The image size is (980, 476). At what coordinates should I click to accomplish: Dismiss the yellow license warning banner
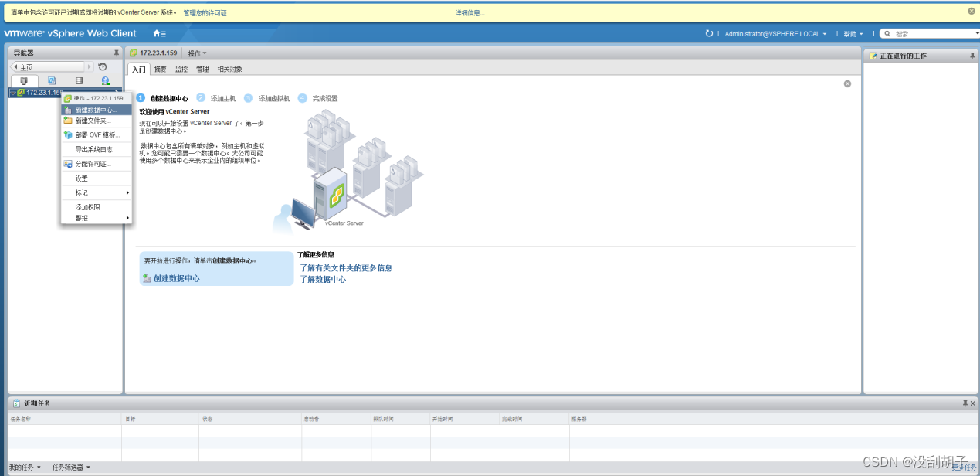tap(972, 11)
